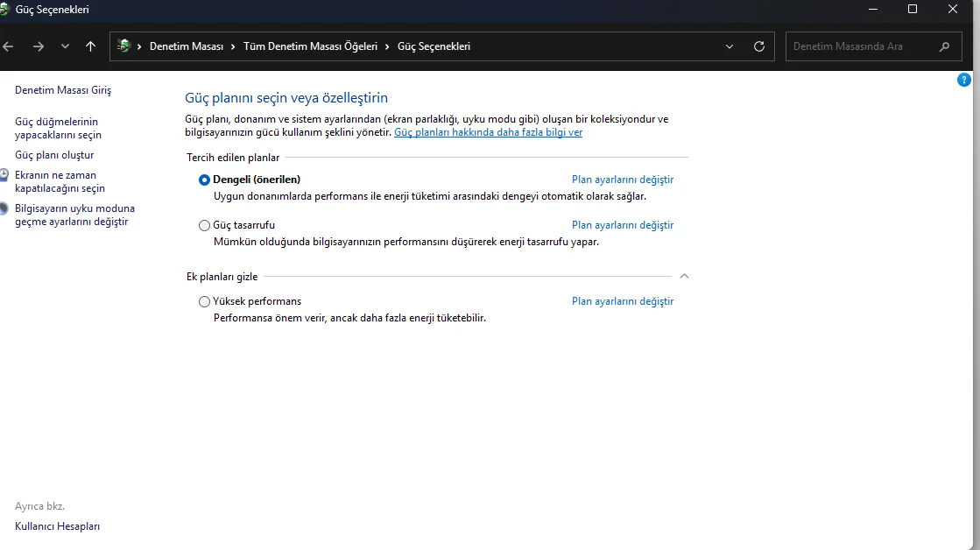Minimize the Güç Seçenekleri window

[873, 10]
